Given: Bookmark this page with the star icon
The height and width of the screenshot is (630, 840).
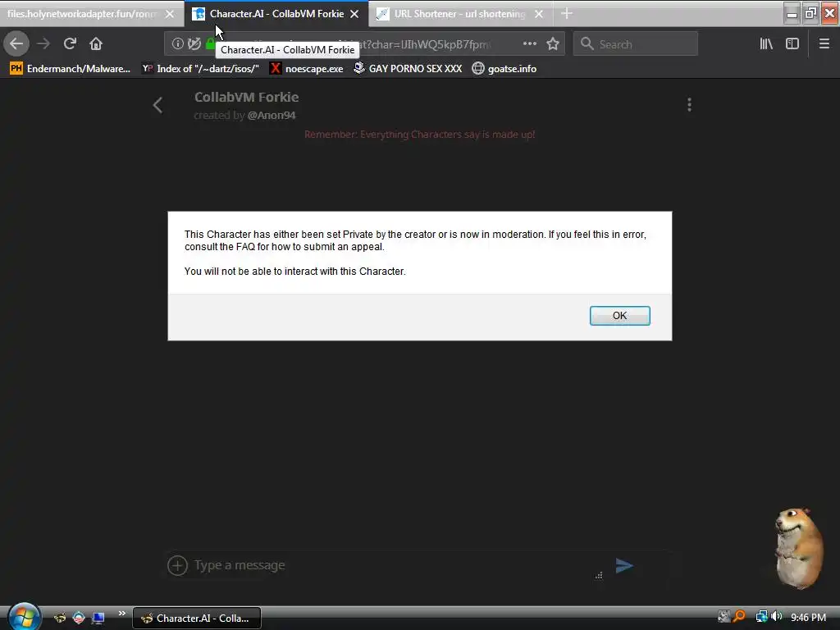Looking at the screenshot, I should 553,43.
